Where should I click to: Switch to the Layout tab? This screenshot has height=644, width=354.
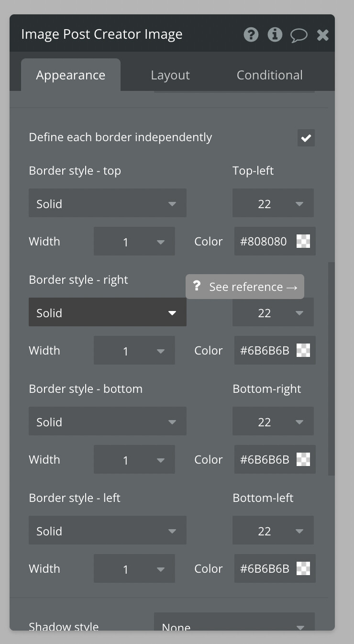pos(170,75)
